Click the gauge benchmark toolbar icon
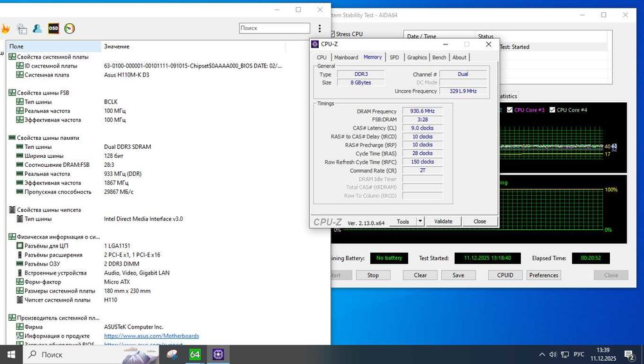Screen dimensions: 644x364 tap(70, 28)
